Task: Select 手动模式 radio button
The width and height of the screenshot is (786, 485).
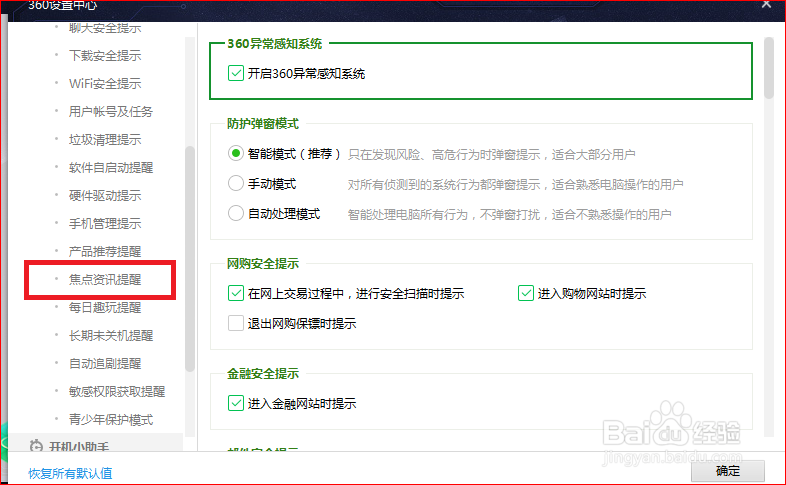Action: [236, 183]
